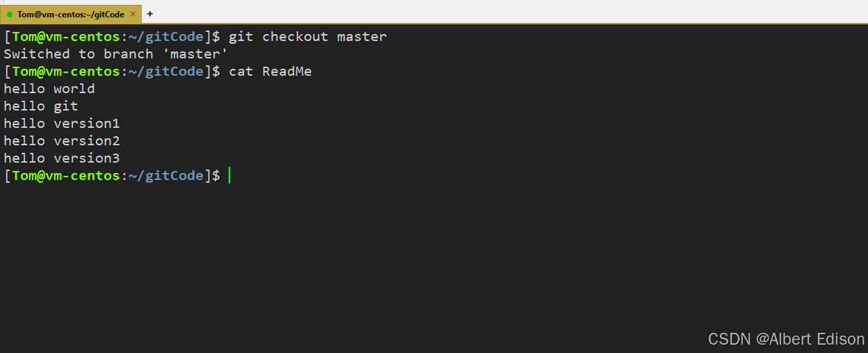
Task: Close the Tom@vm-centos:~/gitCode tab
Action: [x=133, y=14]
